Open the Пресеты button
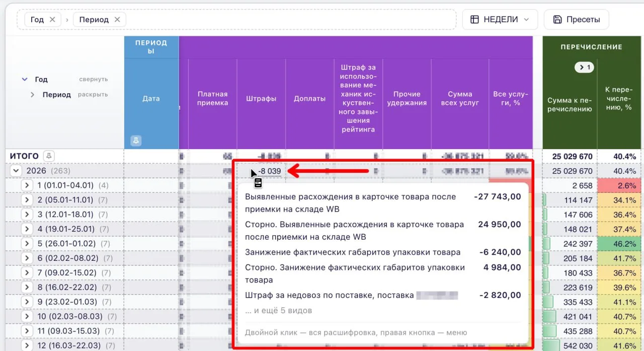This screenshot has height=351, width=644. pyautogui.click(x=576, y=20)
